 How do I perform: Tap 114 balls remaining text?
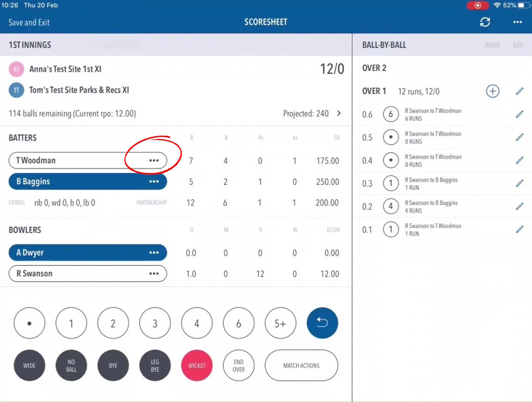[72, 114]
